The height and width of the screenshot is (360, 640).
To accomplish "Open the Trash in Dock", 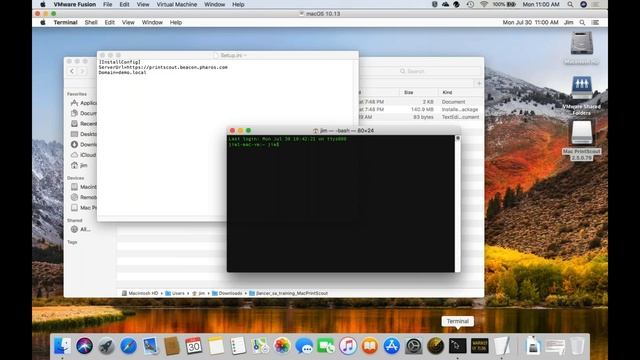I will [577, 346].
